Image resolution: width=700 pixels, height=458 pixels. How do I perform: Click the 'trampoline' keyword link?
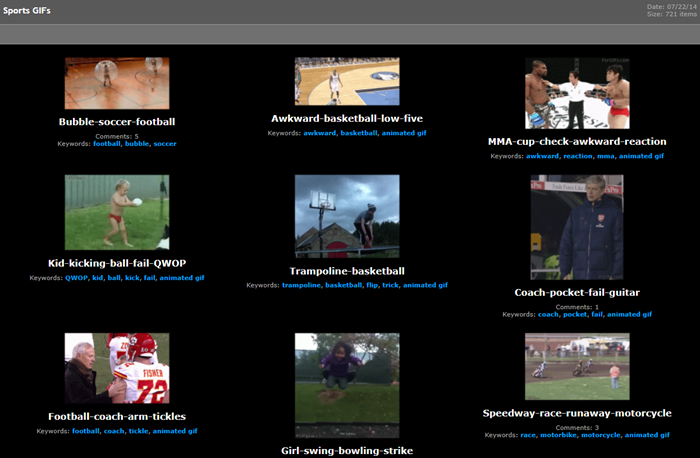tap(301, 285)
